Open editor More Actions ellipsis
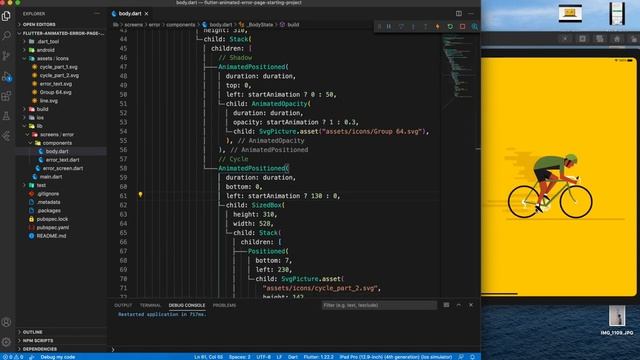 coord(471,13)
